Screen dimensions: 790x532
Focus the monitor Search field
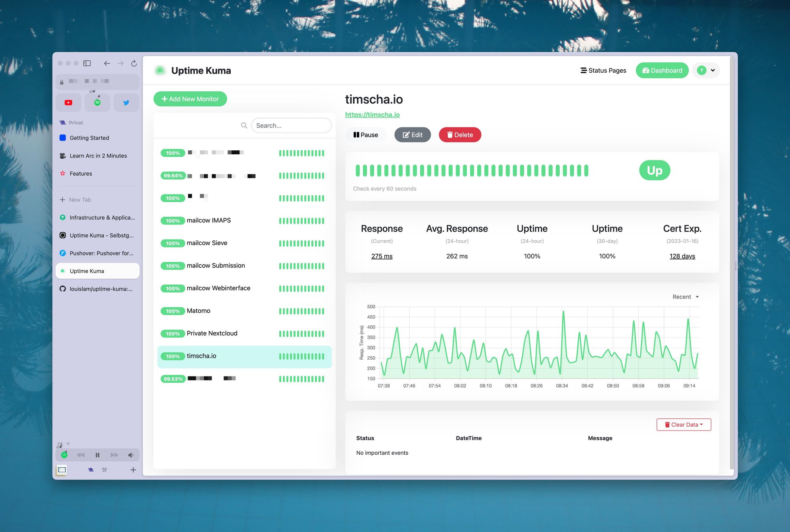[x=292, y=126]
